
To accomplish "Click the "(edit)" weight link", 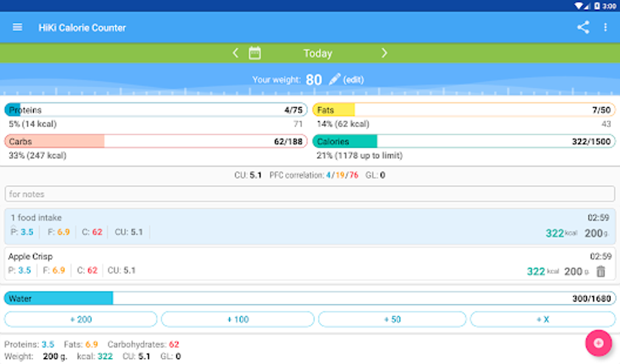I will tap(354, 80).
